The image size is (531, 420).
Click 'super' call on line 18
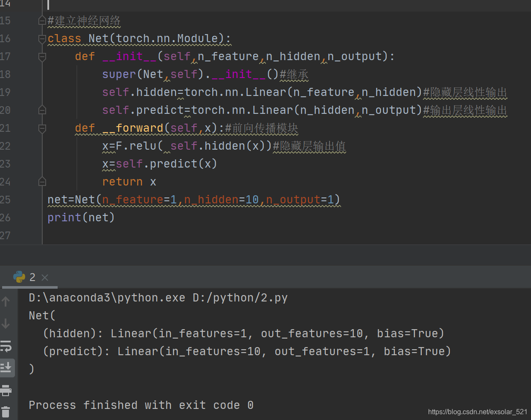coord(119,74)
